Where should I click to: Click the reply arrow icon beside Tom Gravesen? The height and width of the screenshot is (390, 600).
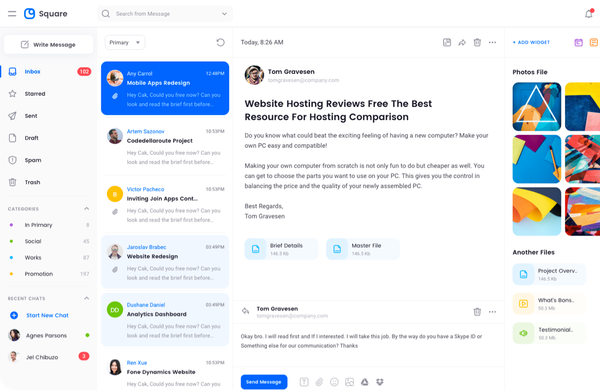pyautogui.click(x=246, y=311)
